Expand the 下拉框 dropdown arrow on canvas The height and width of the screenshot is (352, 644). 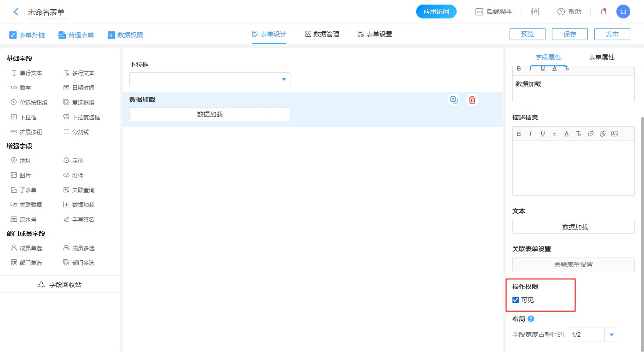(x=284, y=80)
